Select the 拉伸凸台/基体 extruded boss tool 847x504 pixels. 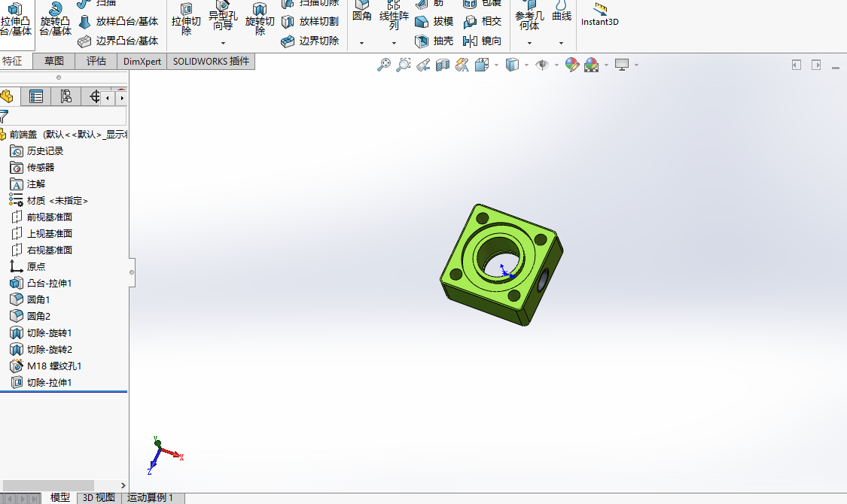[x=17, y=18]
